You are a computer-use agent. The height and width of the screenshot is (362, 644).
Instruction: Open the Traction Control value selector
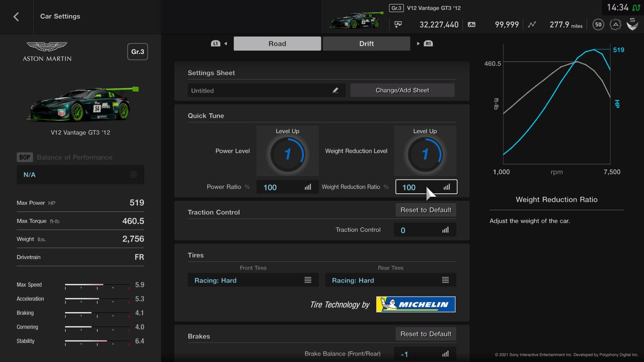click(x=426, y=230)
